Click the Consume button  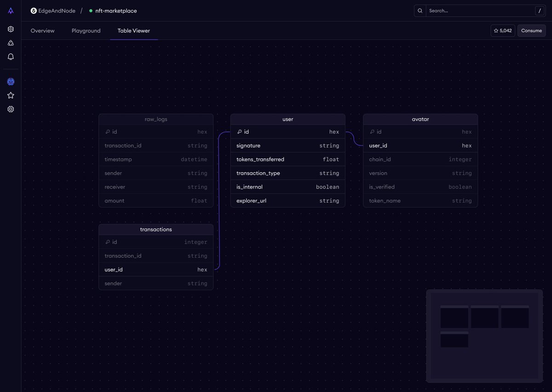[x=532, y=31]
